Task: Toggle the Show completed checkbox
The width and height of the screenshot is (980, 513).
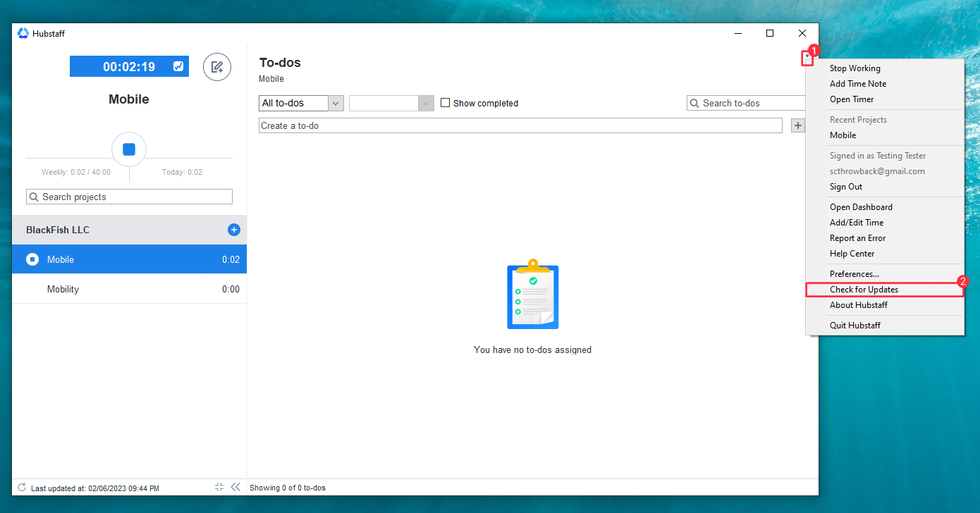Action: 445,103
